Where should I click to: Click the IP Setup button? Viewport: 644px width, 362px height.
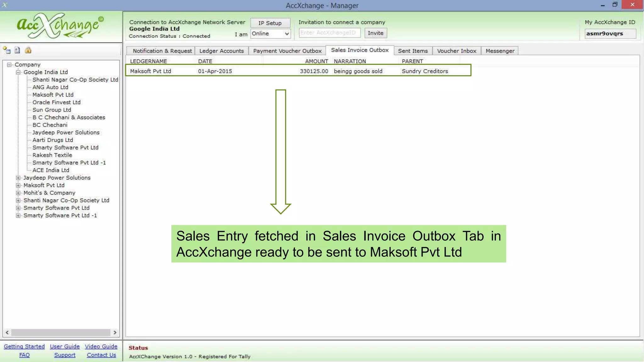pos(270,23)
